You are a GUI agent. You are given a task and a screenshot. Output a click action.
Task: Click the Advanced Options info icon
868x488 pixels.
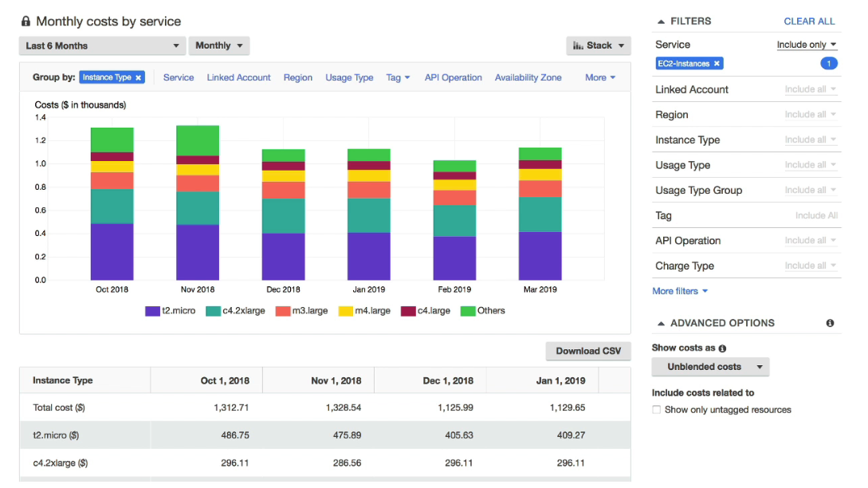tap(830, 323)
